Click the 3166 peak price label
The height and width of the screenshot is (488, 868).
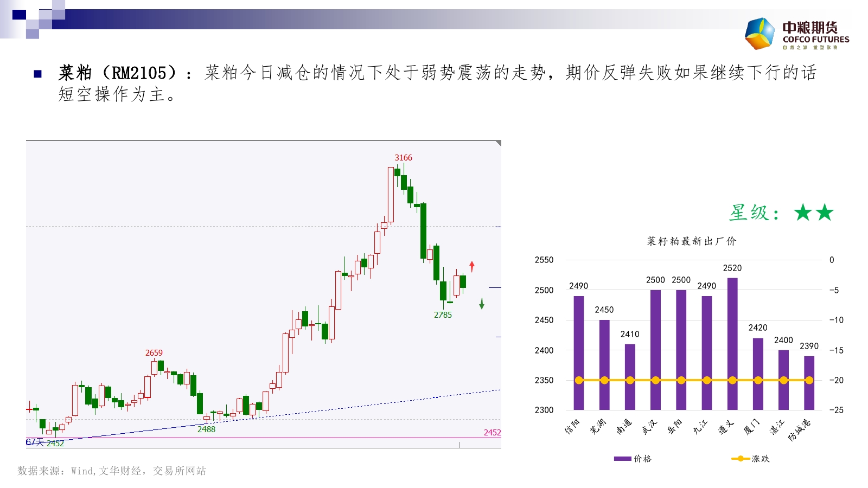pyautogui.click(x=403, y=158)
